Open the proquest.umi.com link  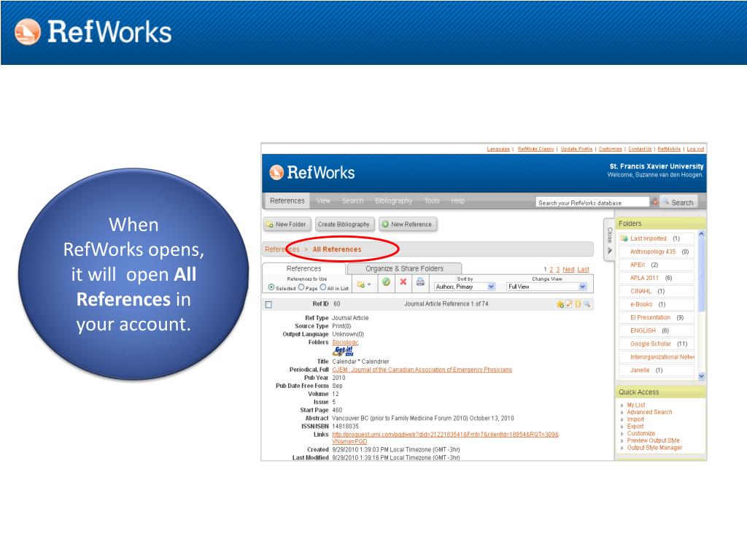(445, 437)
